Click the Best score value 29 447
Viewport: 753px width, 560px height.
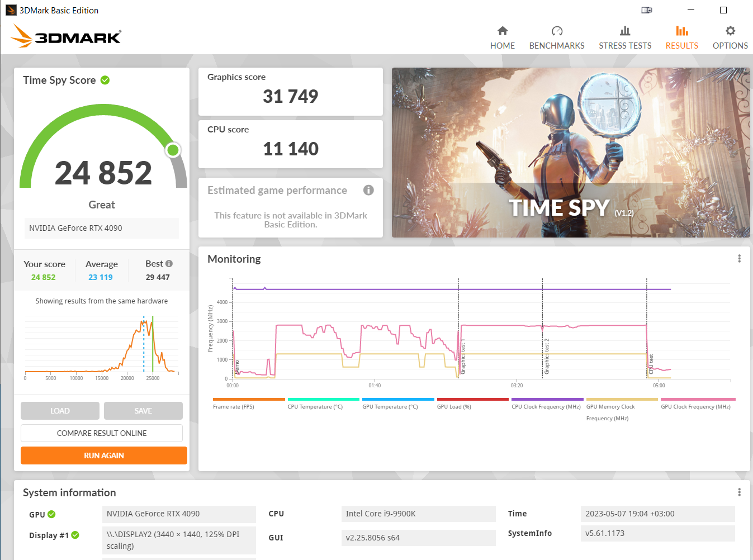click(x=158, y=277)
